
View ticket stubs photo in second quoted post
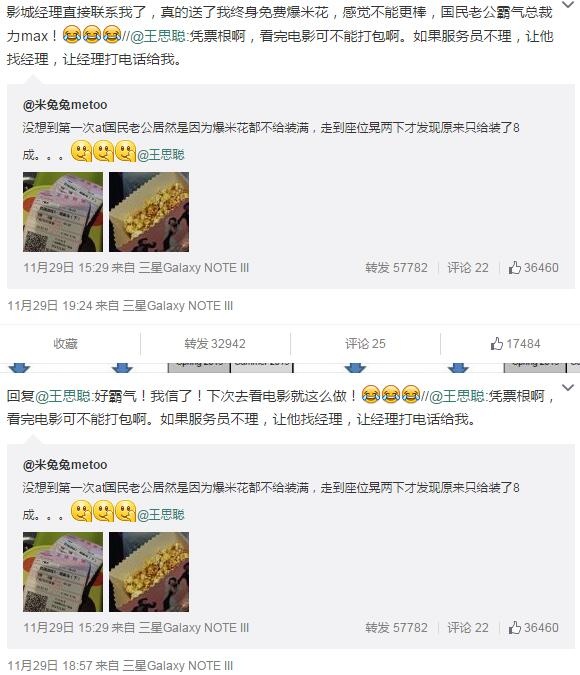(x=63, y=572)
